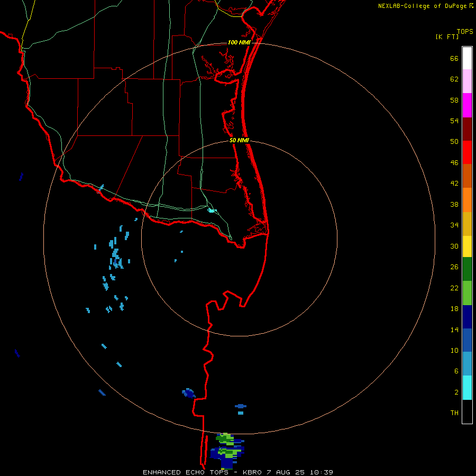Click the '30' legend value
The width and height of the screenshot is (476, 476).
point(454,246)
